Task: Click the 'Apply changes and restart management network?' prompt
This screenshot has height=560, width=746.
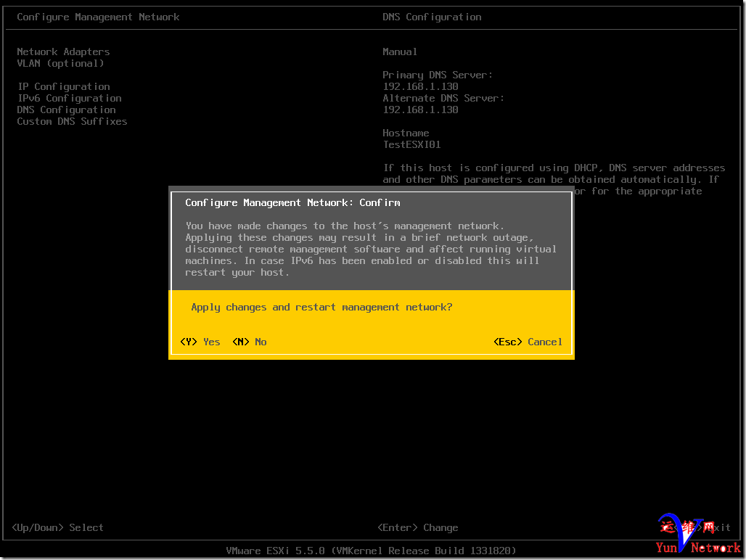Action: tap(321, 307)
